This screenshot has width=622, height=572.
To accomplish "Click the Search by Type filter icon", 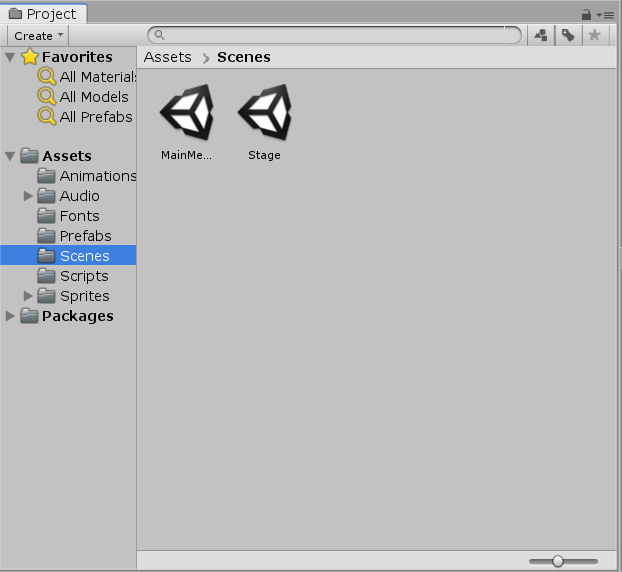I will point(541,35).
